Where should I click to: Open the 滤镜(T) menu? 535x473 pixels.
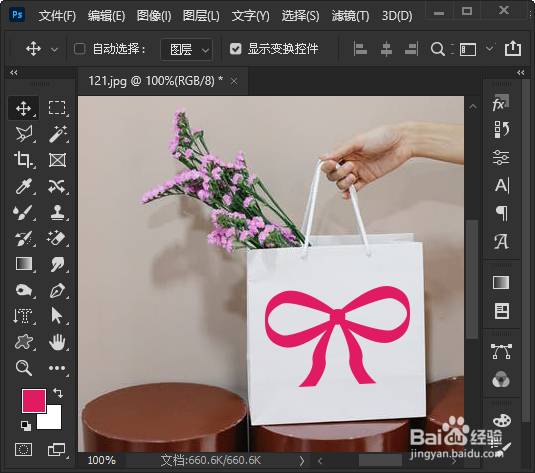(x=350, y=16)
